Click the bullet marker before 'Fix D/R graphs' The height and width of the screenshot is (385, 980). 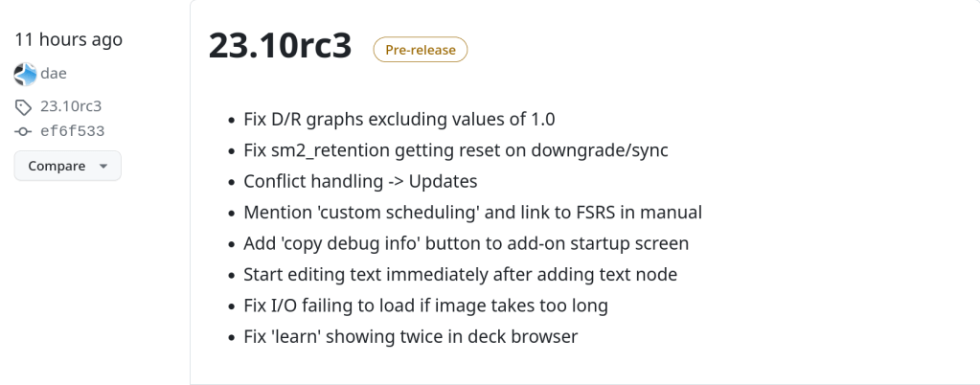pyautogui.click(x=231, y=121)
